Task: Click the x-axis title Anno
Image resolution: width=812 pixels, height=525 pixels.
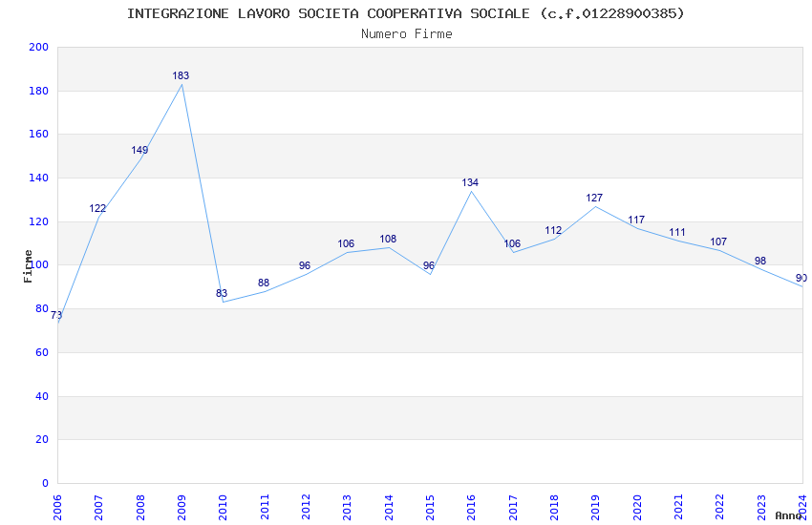Action: 788,515
